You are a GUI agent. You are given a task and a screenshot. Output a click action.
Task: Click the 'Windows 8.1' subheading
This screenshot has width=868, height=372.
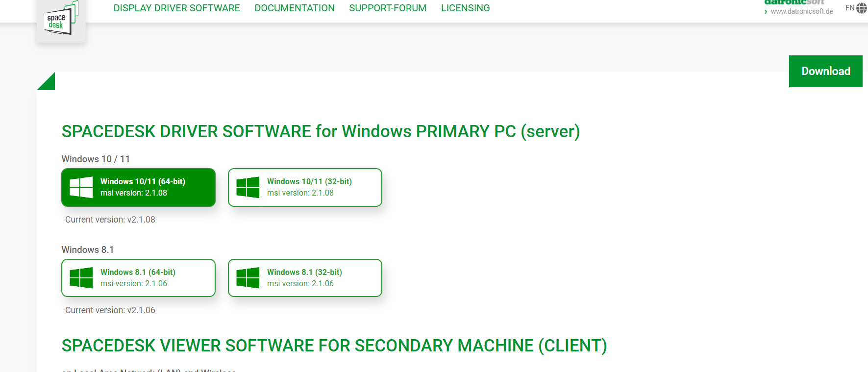pyautogui.click(x=88, y=249)
